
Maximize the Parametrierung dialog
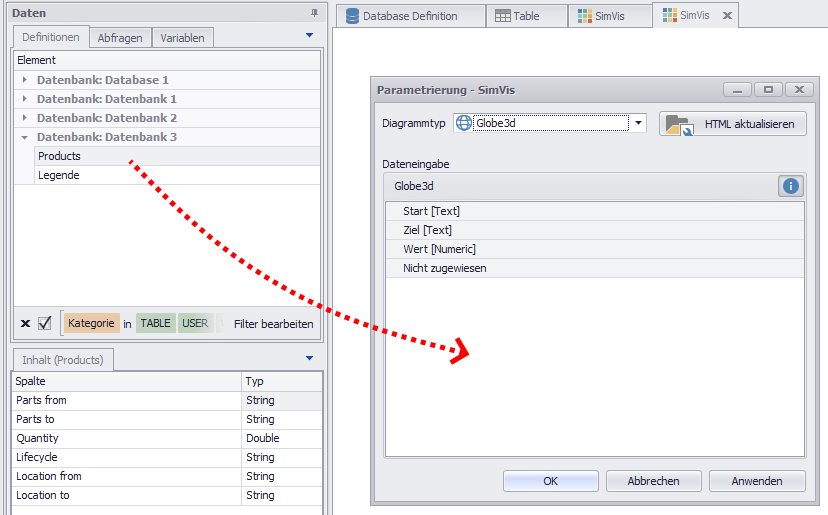pos(768,90)
